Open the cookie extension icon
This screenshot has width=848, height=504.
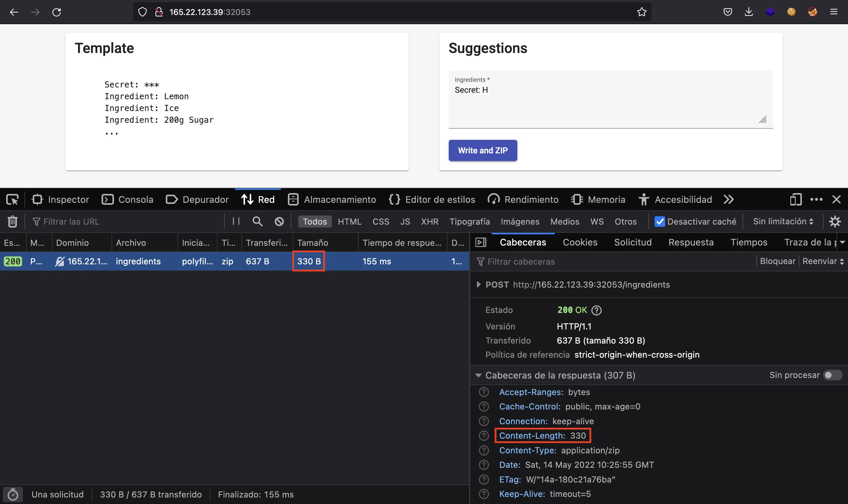click(x=791, y=12)
